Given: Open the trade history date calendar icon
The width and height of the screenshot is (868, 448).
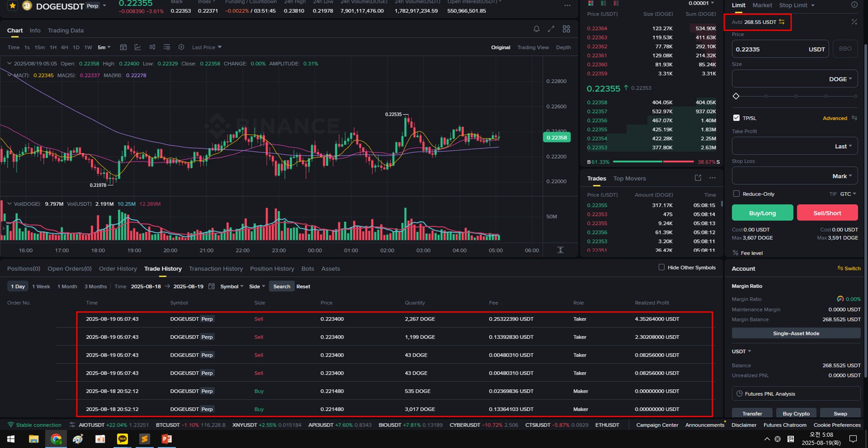Looking at the screenshot, I should 212,286.
